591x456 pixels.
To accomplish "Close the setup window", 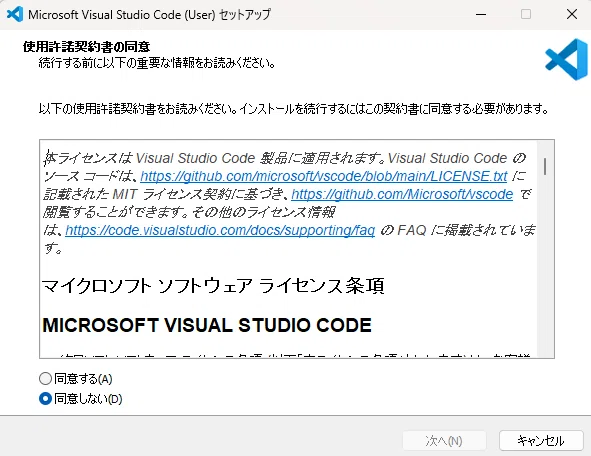I will click(x=572, y=14).
